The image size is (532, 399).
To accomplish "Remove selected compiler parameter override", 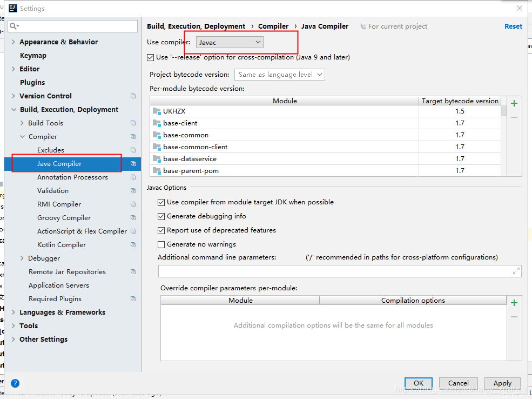I will (x=514, y=317).
